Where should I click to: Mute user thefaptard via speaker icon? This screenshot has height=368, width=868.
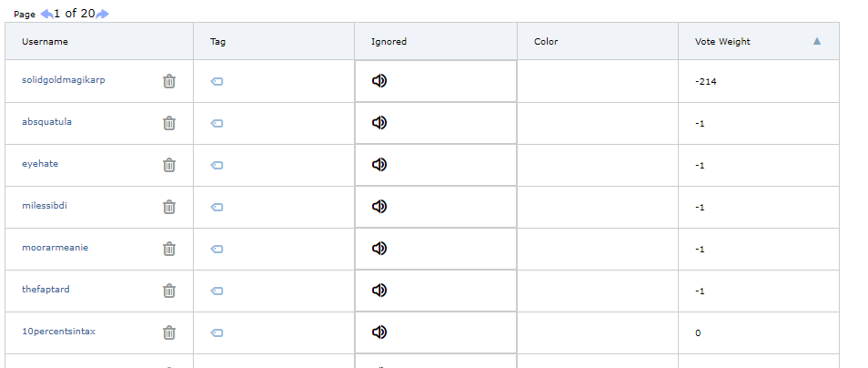pos(379,290)
